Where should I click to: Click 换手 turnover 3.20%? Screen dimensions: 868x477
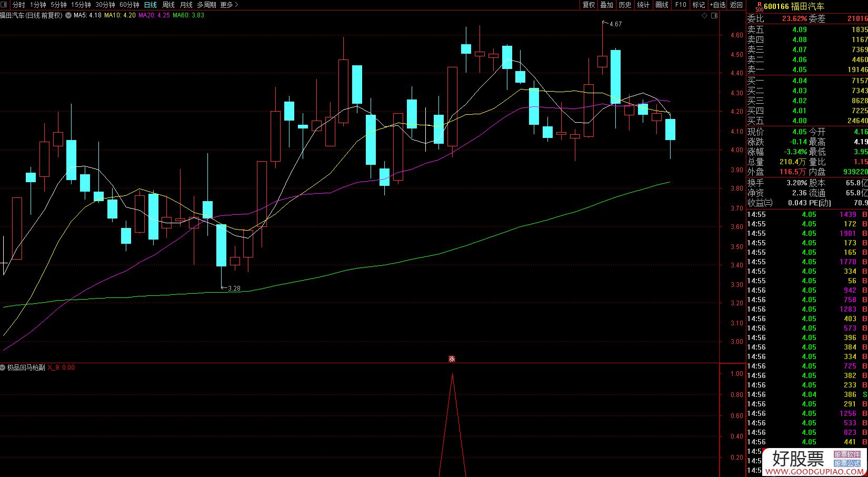click(797, 183)
